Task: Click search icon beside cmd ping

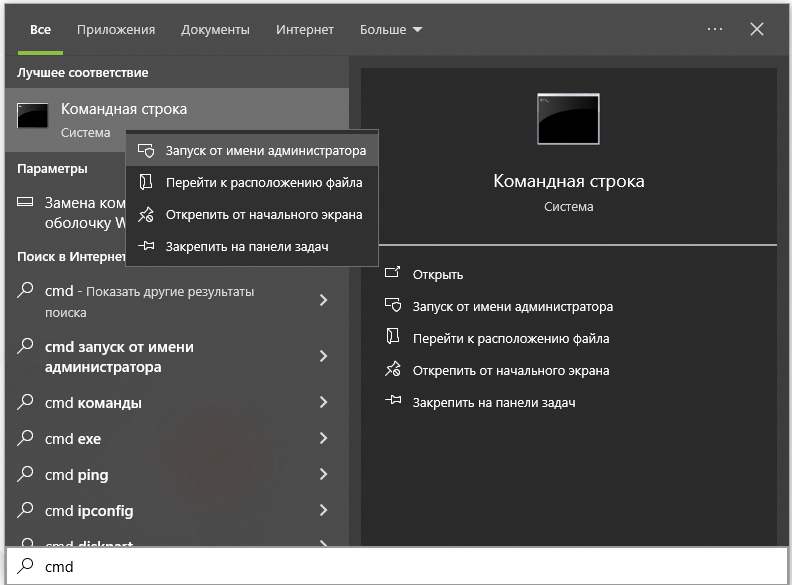Action: (x=25, y=473)
